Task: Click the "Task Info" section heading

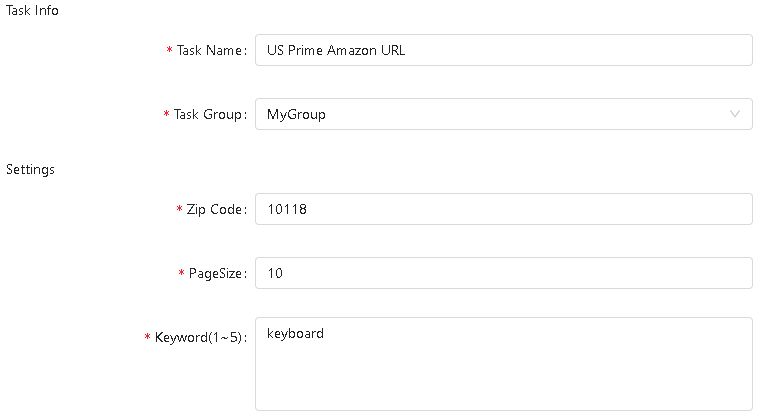Action: tap(30, 10)
